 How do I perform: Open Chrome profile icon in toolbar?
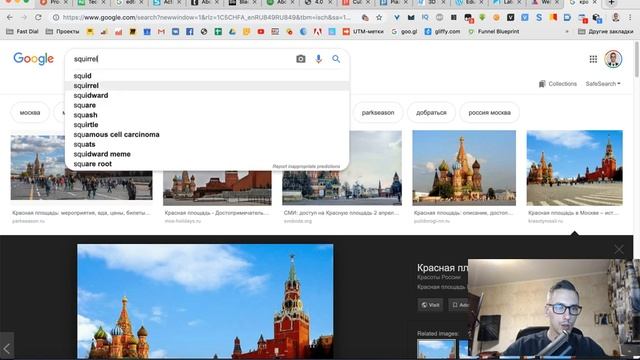[x=616, y=18]
